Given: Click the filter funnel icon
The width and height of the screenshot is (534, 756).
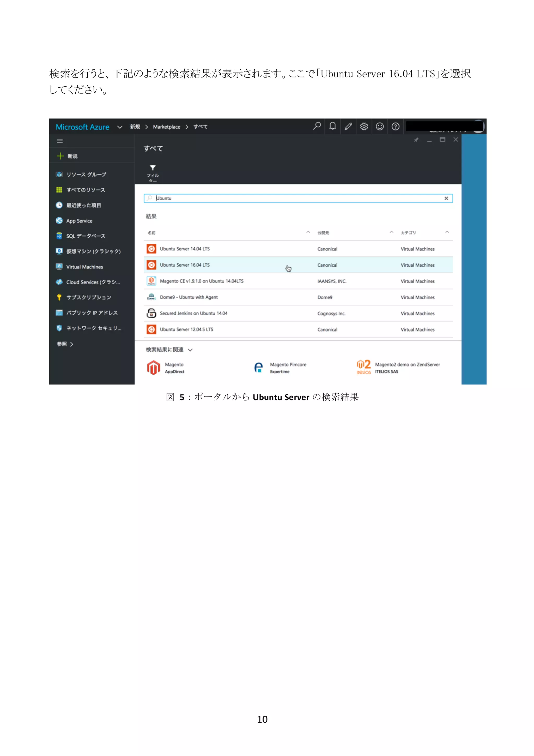Looking at the screenshot, I should [153, 168].
